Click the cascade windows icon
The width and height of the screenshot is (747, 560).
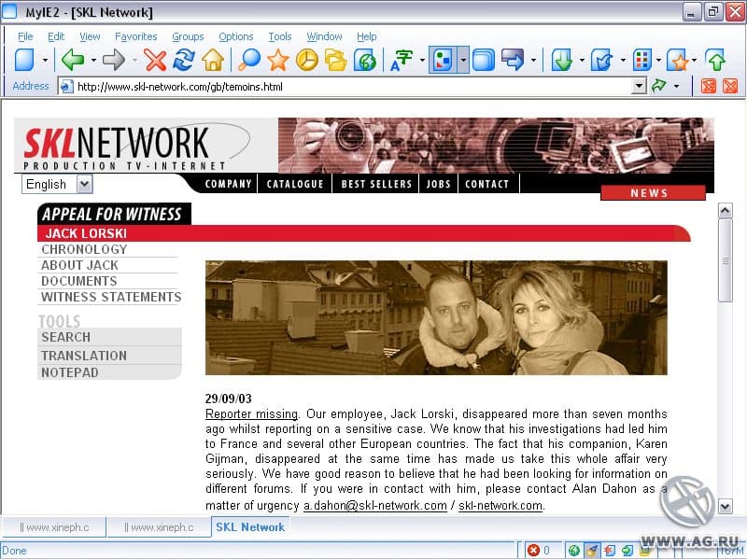[x=484, y=60]
